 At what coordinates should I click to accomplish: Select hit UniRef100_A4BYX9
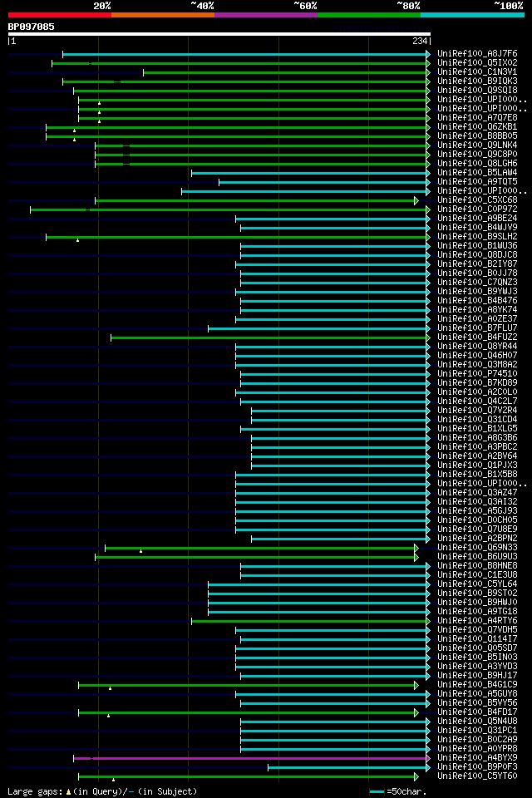pyautogui.click(x=477, y=758)
